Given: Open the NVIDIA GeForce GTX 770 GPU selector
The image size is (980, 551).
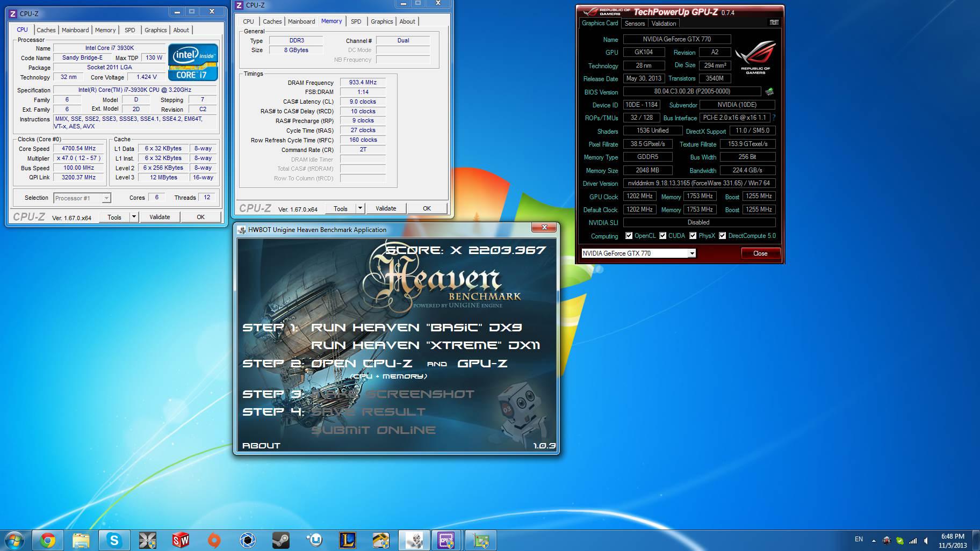Looking at the screenshot, I should [638, 253].
